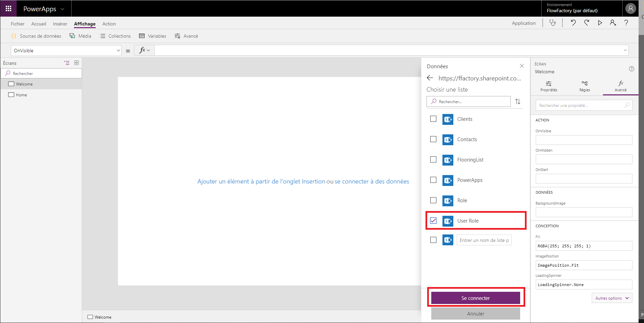Click the Se connecter button
The image size is (644, 323).
(475, 298)
